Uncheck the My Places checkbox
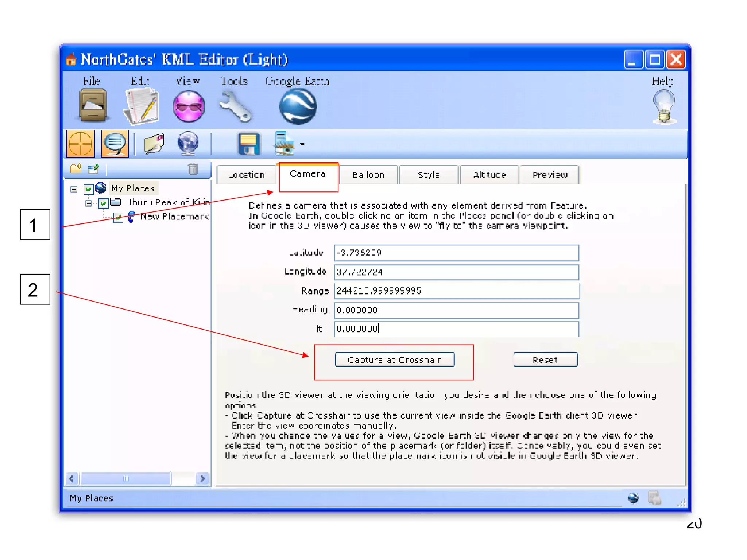747x560 pixels. click(x=88, y=188)
